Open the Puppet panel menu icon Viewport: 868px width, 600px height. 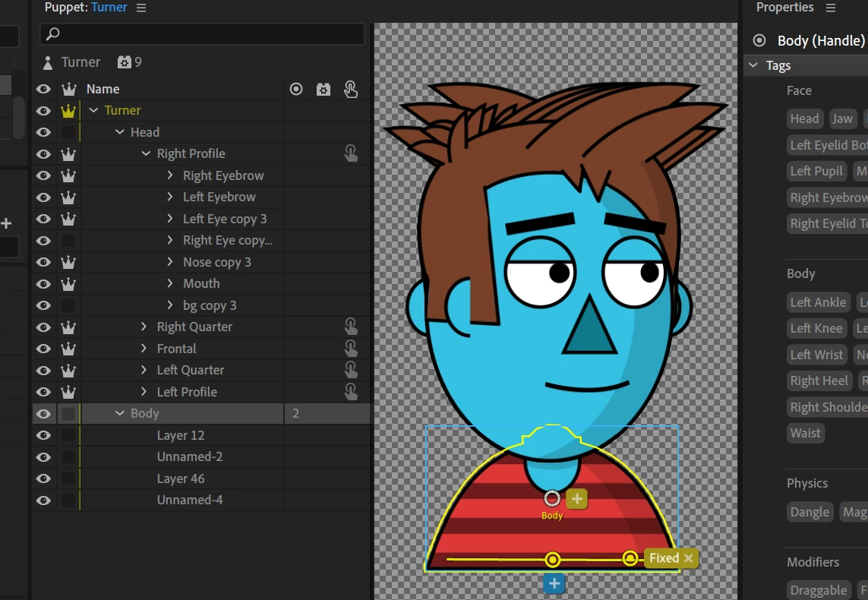pyautogui.click(x=141, y=8)
